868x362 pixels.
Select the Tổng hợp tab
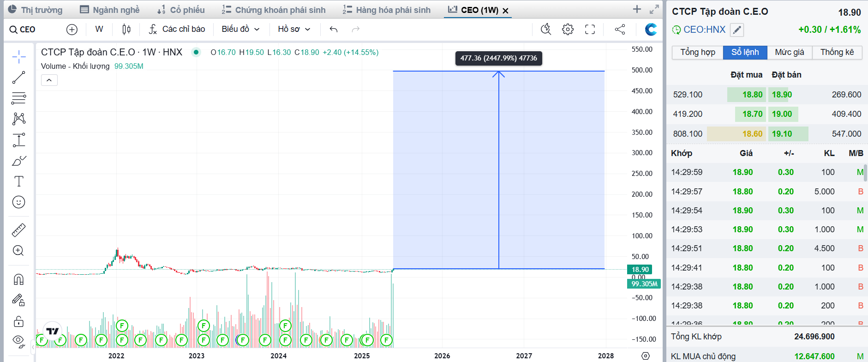point(698,52)
